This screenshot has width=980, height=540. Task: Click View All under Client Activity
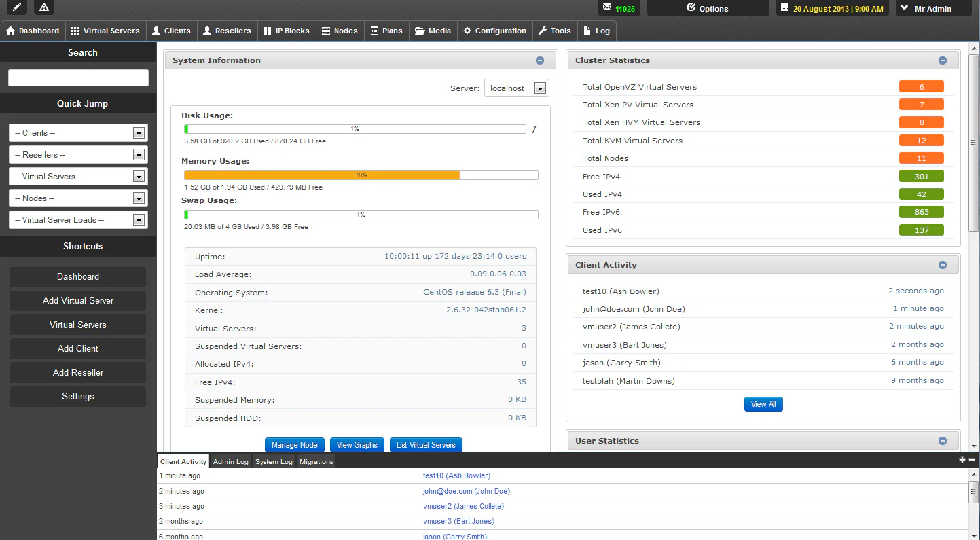tap(763, 403)
